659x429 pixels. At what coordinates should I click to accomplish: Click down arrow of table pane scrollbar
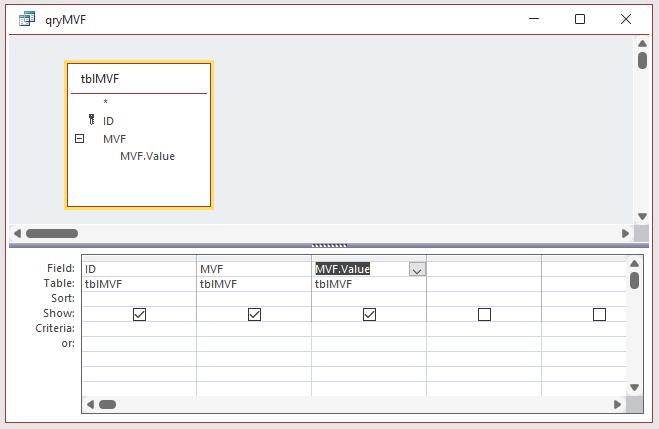click(642, 216)
